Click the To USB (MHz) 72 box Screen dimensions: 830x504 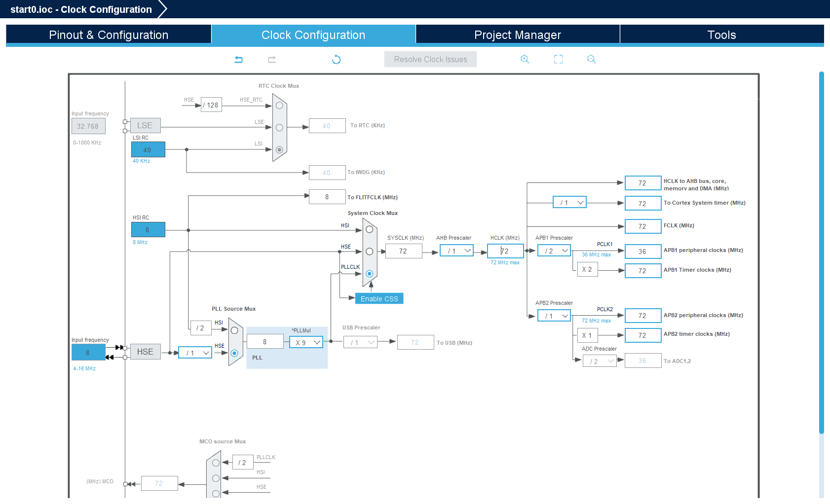(415, 342)
